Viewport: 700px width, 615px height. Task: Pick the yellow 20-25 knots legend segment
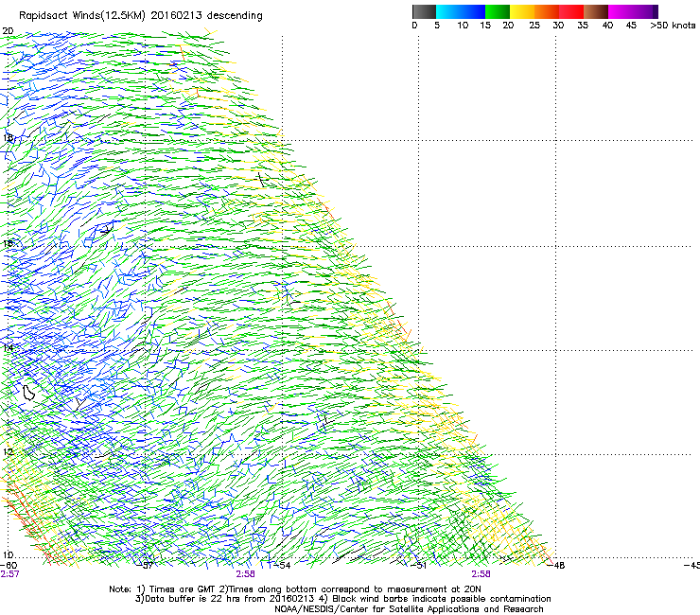[522, 11]
